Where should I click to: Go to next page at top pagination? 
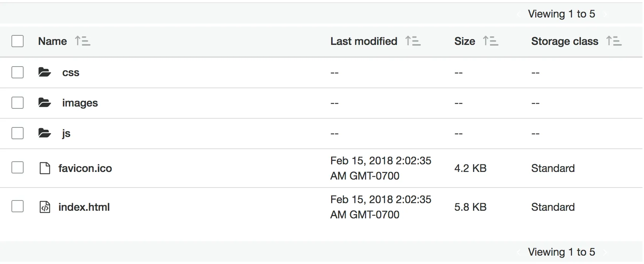pos(605,14)
